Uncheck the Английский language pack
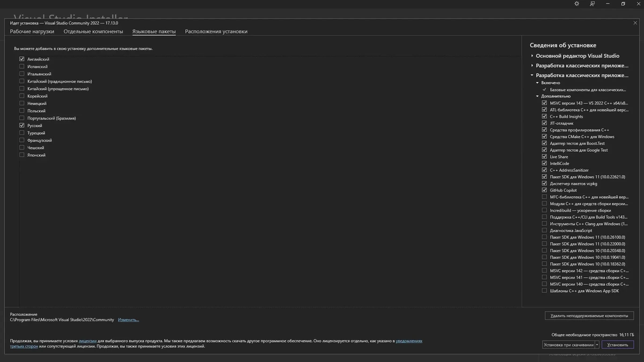 [22, 59]
